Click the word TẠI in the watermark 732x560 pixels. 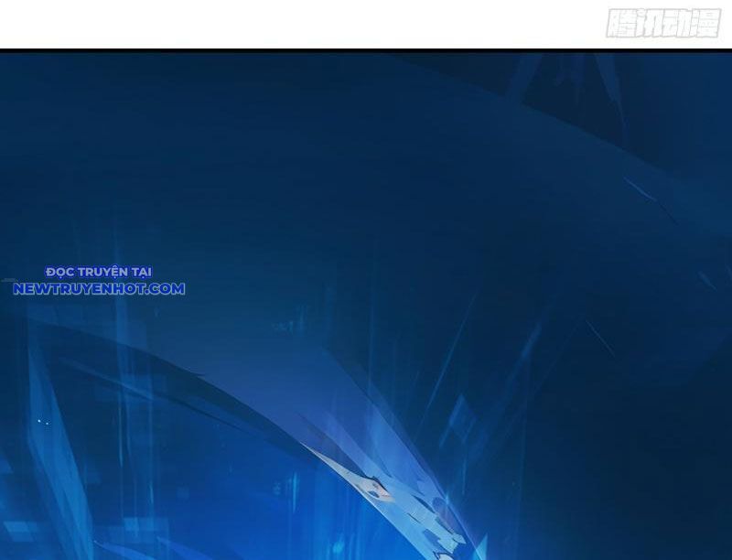140,272
